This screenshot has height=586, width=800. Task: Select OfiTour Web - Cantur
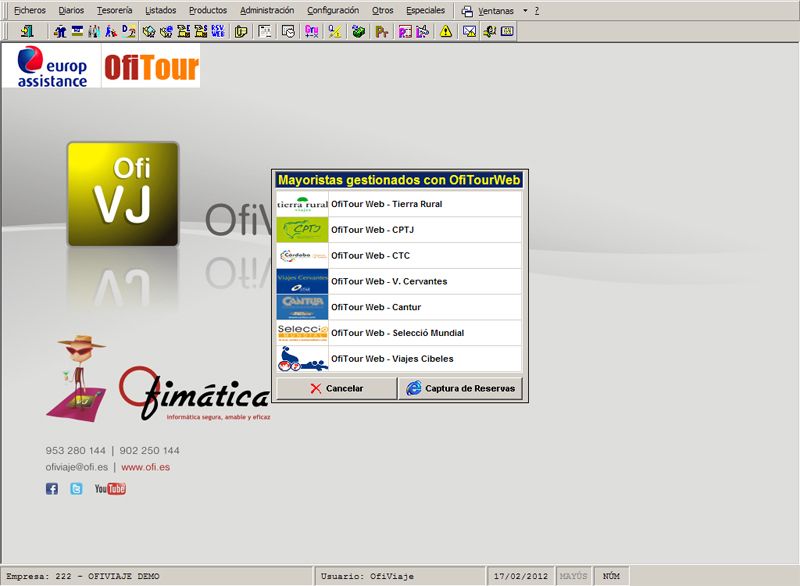(399, 307)
